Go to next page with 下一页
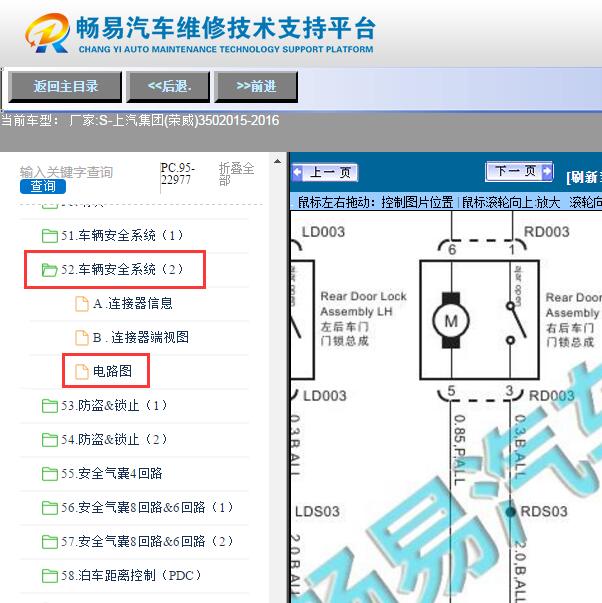The height and width of the screenshot is (603, 602). click(519, 171)
